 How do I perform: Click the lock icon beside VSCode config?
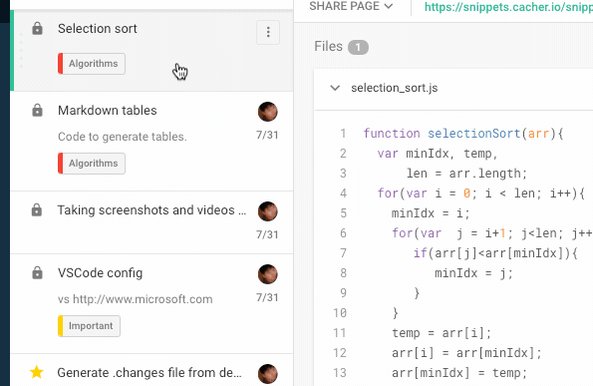point(37,273)
